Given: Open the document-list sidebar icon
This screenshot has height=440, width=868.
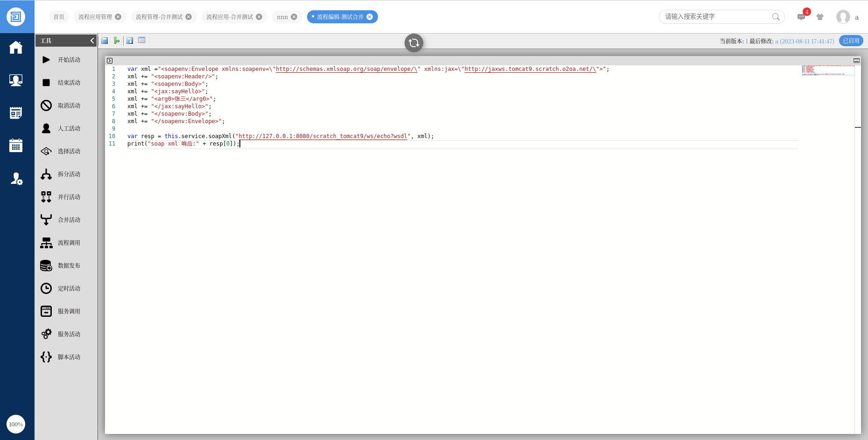Looking at the screenshot, I should pyautogui.click(x=16, y=113).
